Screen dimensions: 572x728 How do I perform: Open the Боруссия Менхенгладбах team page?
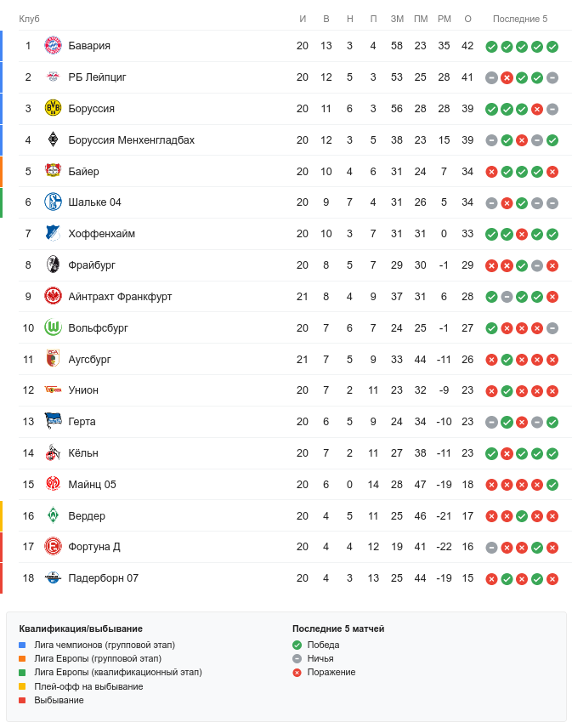point(131,140)
